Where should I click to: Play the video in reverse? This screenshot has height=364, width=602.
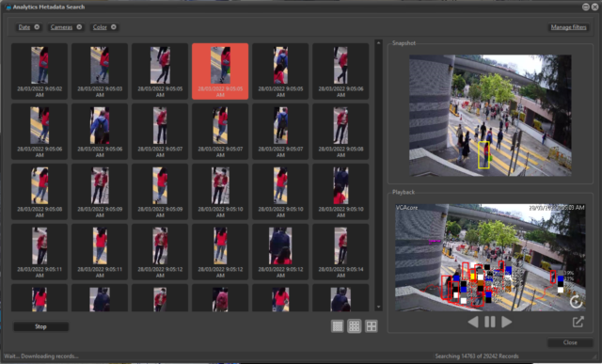click(473, 322)
